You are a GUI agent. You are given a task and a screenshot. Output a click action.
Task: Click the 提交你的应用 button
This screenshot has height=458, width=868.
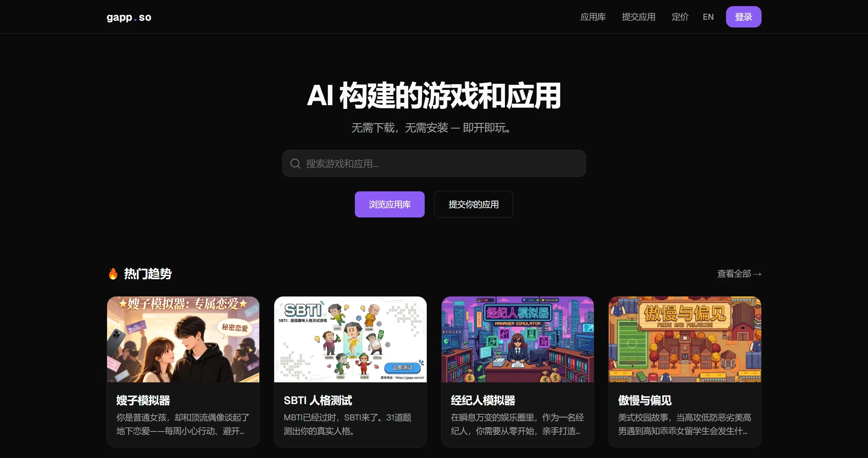(x=473, y=204)
